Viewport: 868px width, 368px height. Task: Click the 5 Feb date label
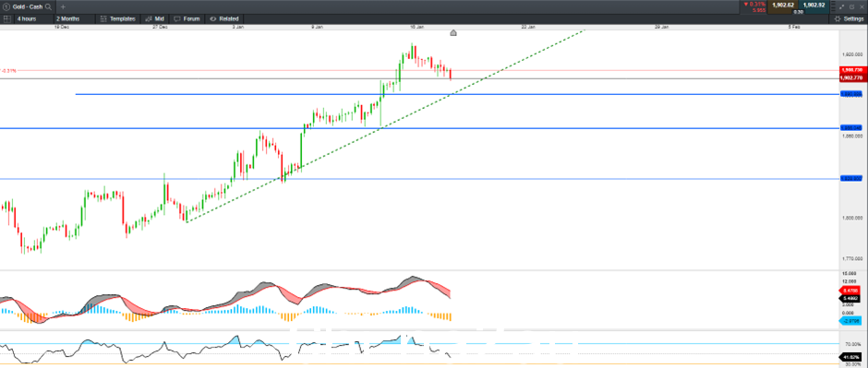pyautogui.click(x=794, y=27)
